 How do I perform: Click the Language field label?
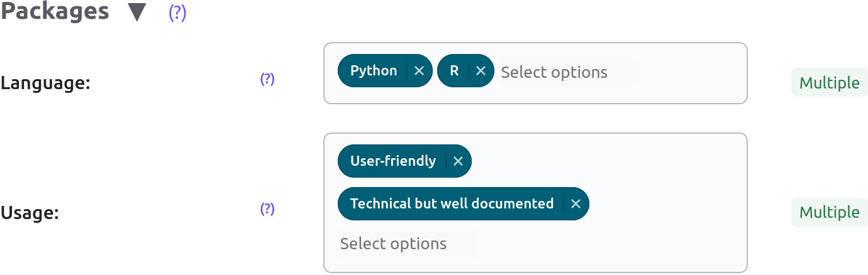point(46,84)
